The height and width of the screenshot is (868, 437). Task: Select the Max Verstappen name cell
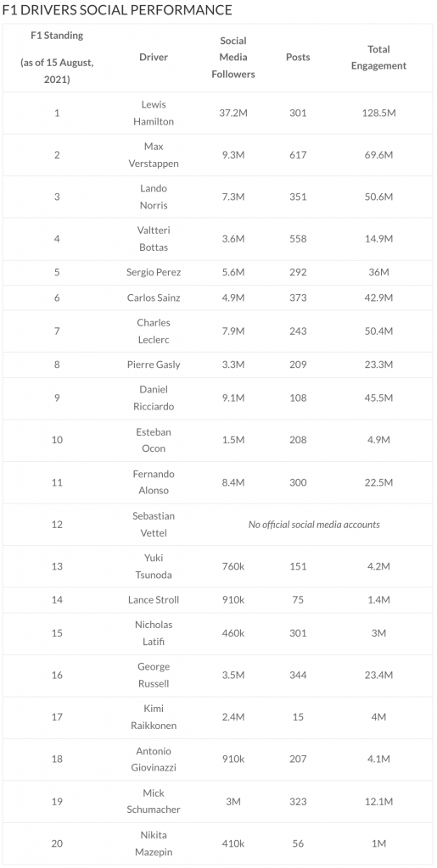pos(154,155)
